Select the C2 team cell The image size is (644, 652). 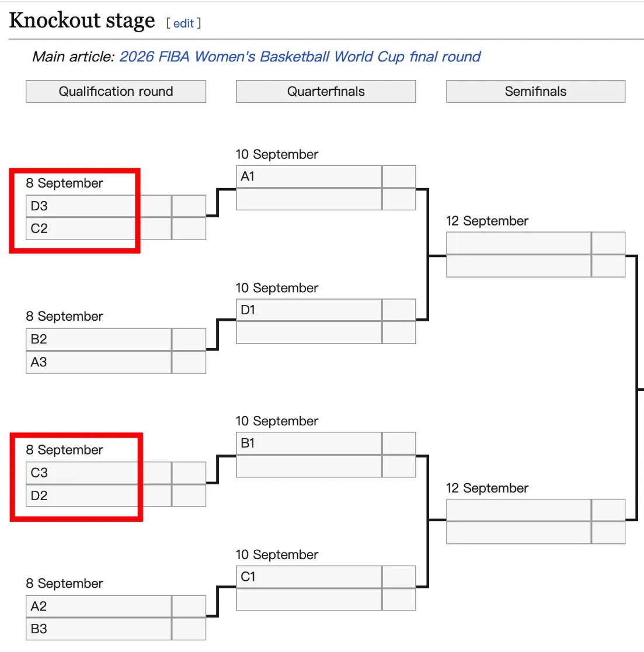click(99, 229)
